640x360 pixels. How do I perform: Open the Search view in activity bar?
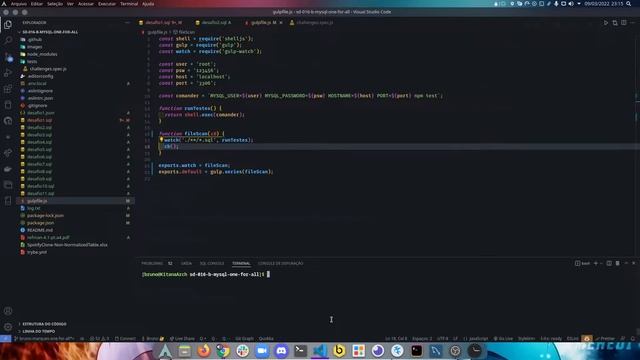(8, 40)
